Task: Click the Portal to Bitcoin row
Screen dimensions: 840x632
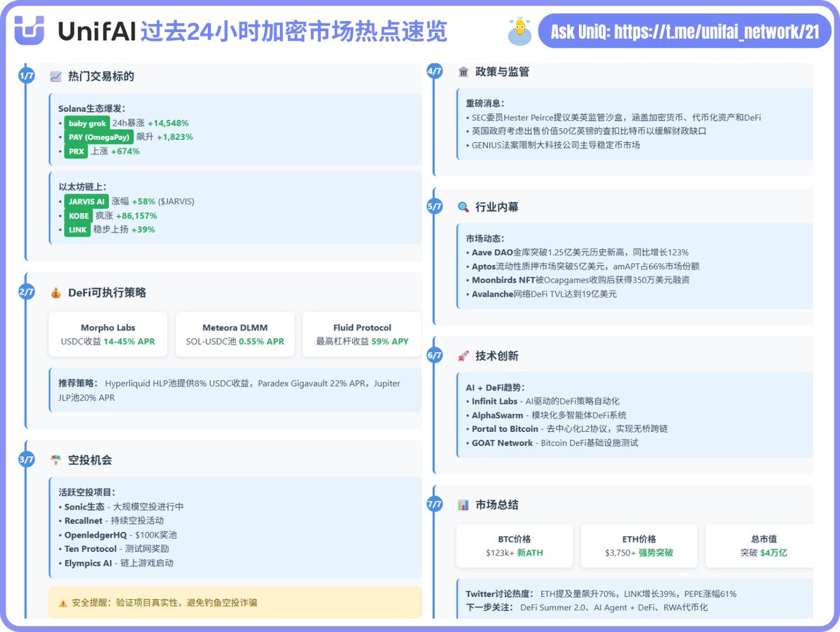Action: click(566, 429)
